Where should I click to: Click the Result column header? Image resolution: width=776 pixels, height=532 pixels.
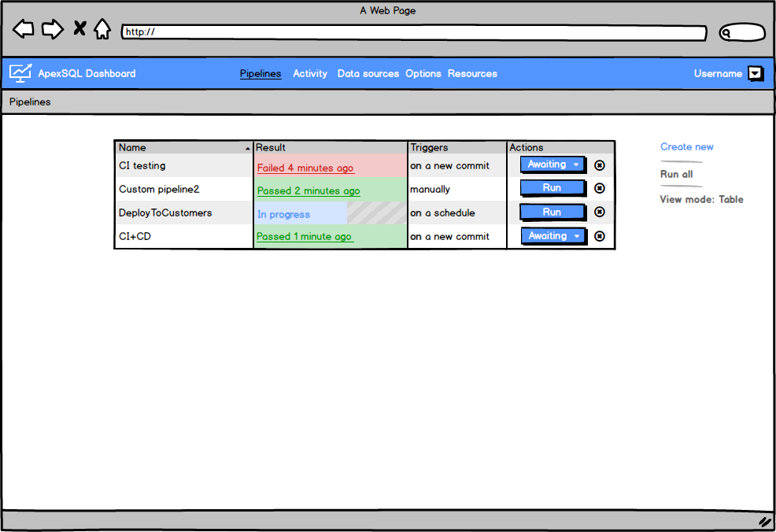pos(330,147)
